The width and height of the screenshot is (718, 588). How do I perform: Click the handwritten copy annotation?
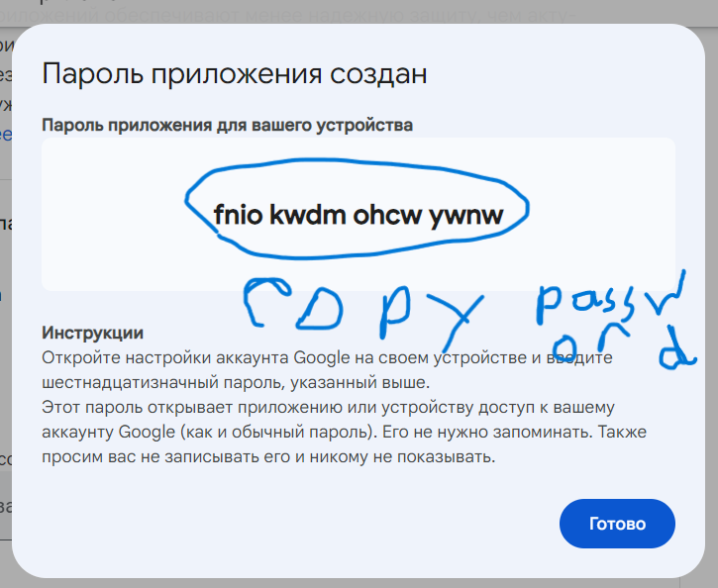click(362, 311)
